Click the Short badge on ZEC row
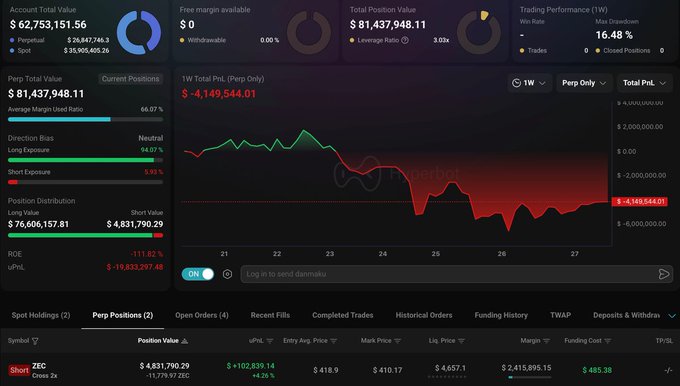The width and height of the screenshot is (680, 386). 19,370
